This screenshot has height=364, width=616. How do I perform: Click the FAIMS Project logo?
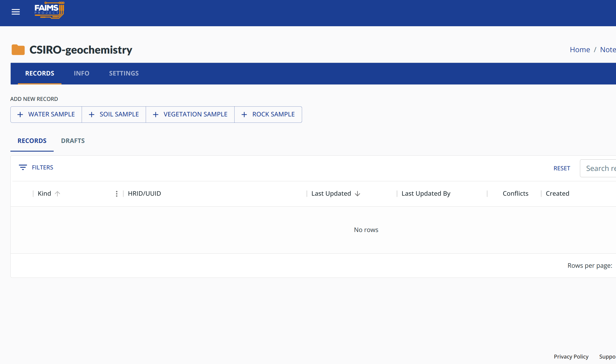[x=49, y=10]
